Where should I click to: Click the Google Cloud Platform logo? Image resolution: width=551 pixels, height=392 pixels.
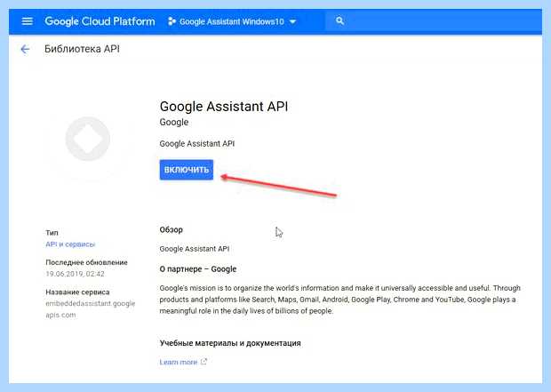[100, 21]
